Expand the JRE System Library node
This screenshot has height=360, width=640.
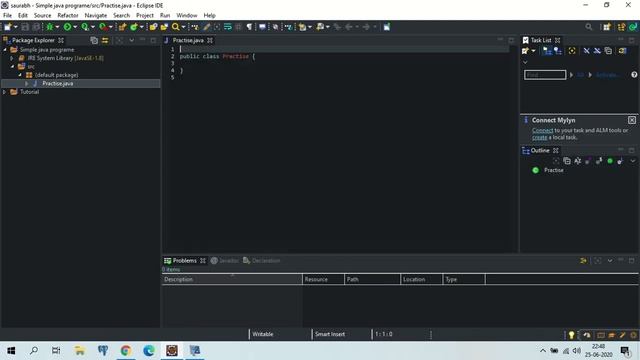pos(12,58)
